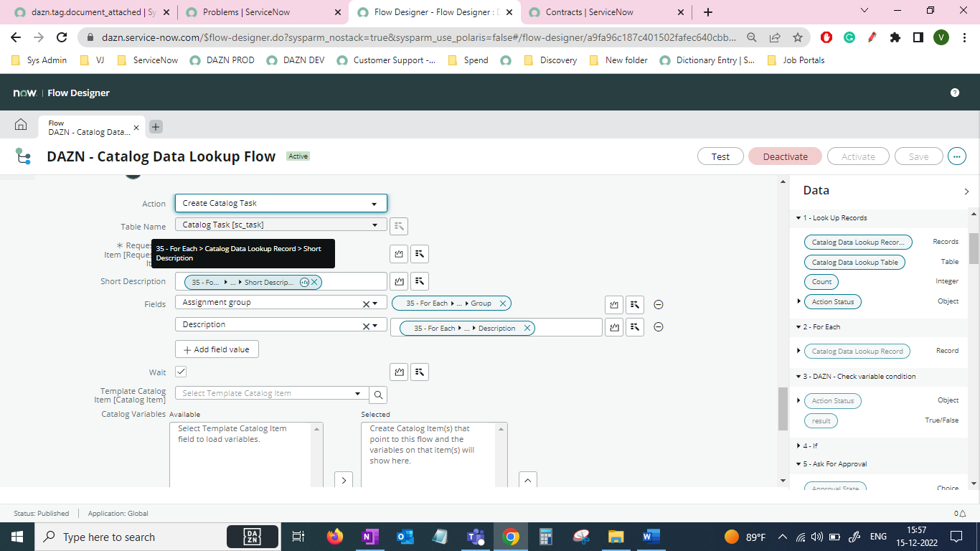This screenshot has height=551, width=980.
Task: Expand Catalog Data Lookup Record under For Each
Action: 799,351
